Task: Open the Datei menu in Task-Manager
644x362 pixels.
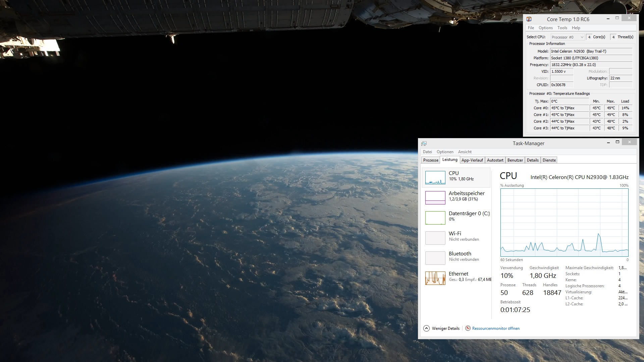Action: point(427,152)
